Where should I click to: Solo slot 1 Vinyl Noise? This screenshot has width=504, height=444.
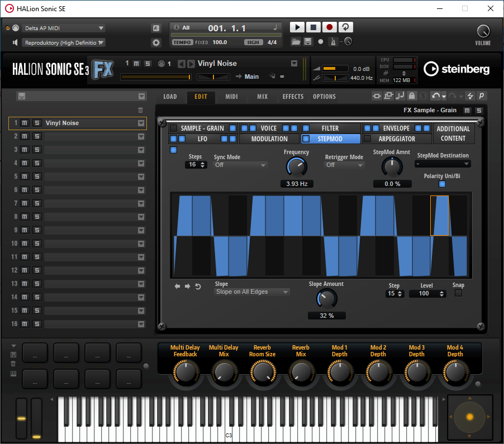tap(37, 123)
